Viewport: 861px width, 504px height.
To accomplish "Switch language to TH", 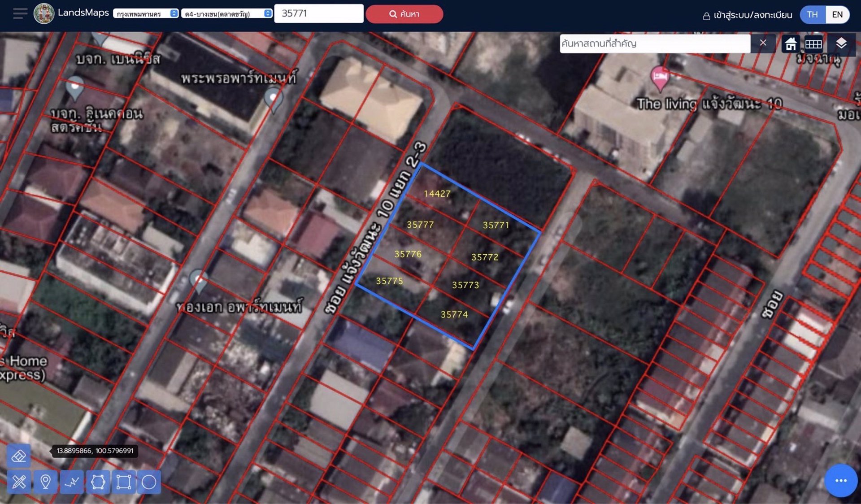I will tap(812, 14).
